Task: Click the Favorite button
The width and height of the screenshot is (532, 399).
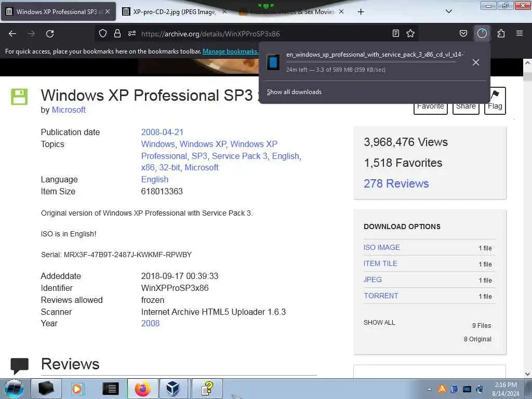Action: [431, 107]
